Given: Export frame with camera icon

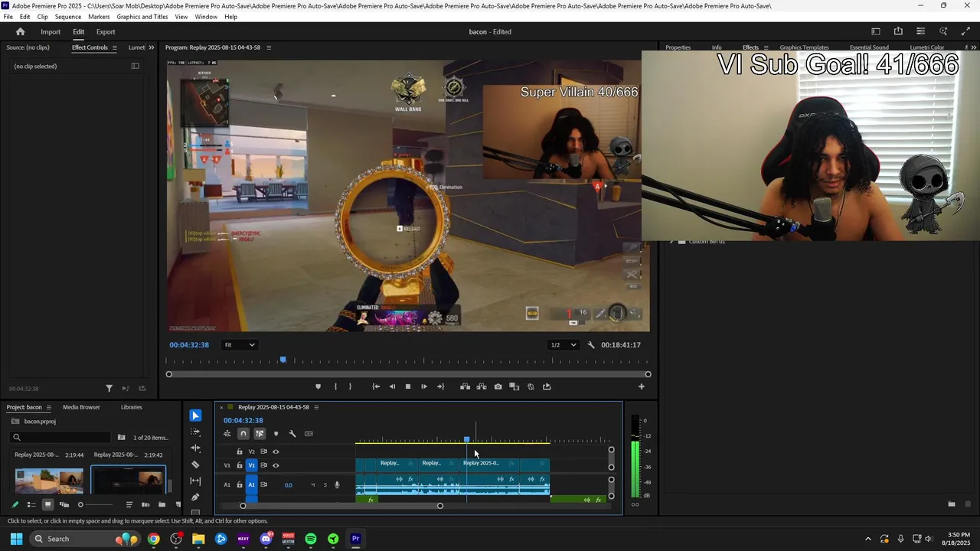Looking at the screenshot, I should pos(498,386).
